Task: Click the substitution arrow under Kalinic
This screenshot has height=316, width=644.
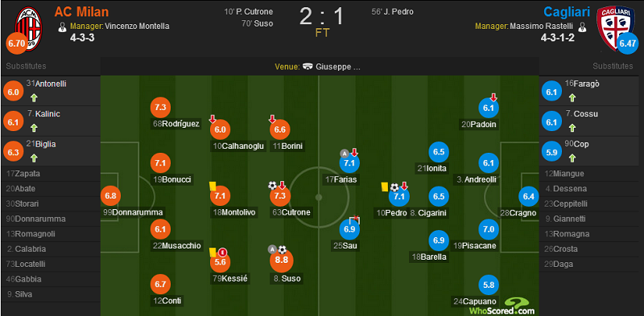Action: (x=34, y=128)
